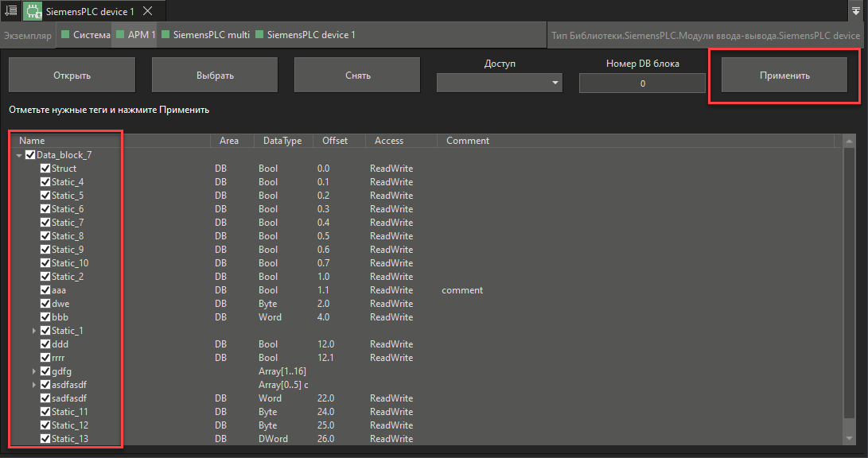Uncheck the sadfasdf checkbox

point(45,398)
